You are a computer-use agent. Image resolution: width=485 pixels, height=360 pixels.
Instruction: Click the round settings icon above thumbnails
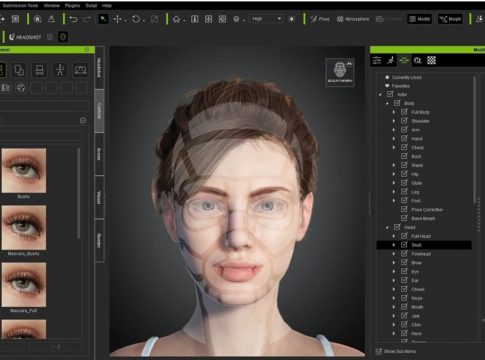click(x=83, y=120)
